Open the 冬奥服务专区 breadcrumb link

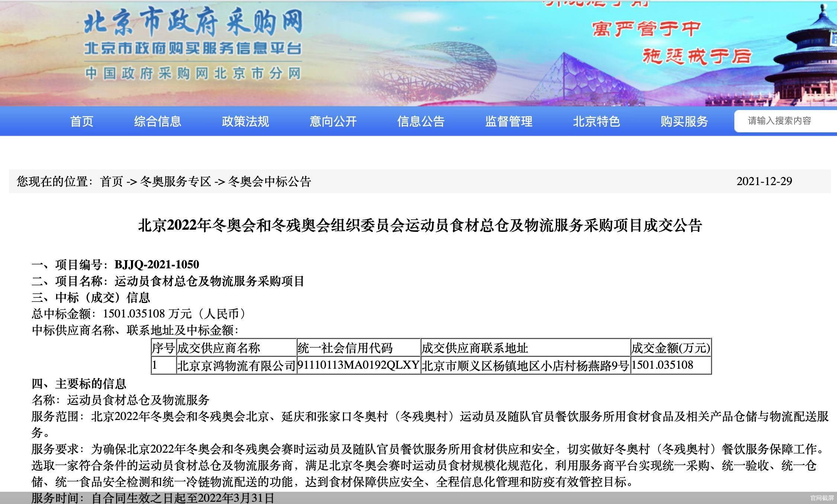175,181
